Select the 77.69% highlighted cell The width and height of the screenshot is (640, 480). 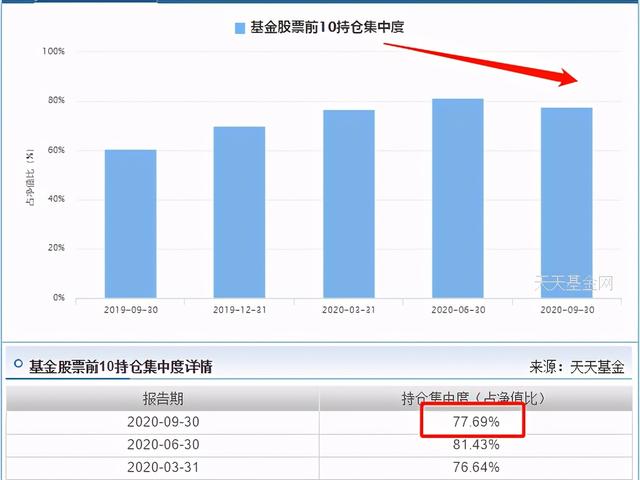[x=473, y=423]
